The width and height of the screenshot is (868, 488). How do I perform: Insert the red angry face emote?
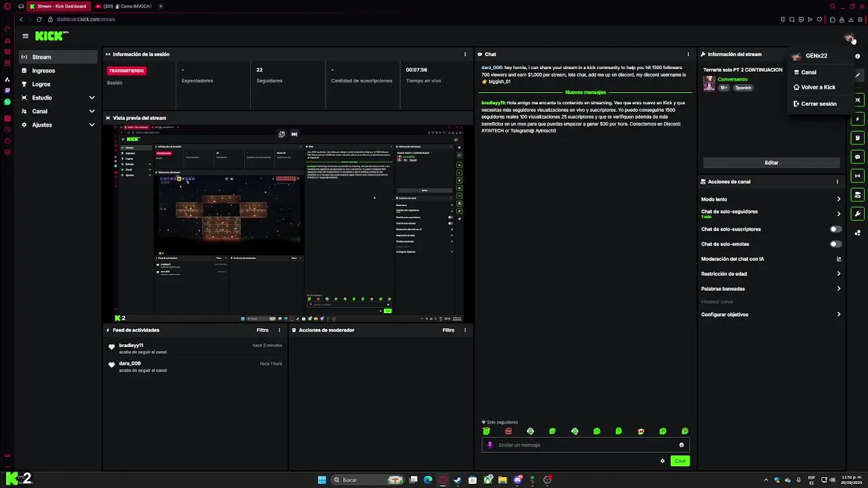coord(509,431)
